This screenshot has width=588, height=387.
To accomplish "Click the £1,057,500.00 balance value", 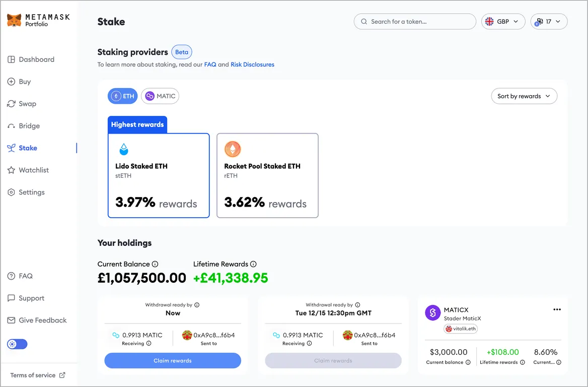I will [x=142, y=278].
